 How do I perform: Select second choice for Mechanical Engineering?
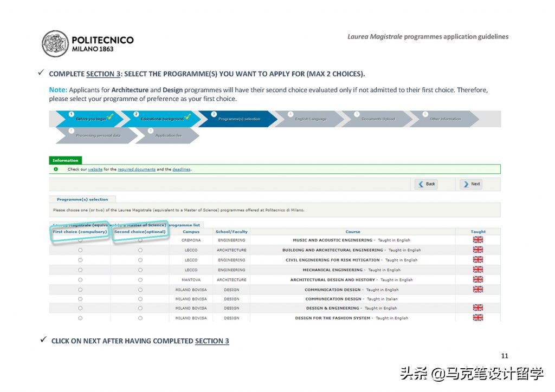click(x=140, y=270)
